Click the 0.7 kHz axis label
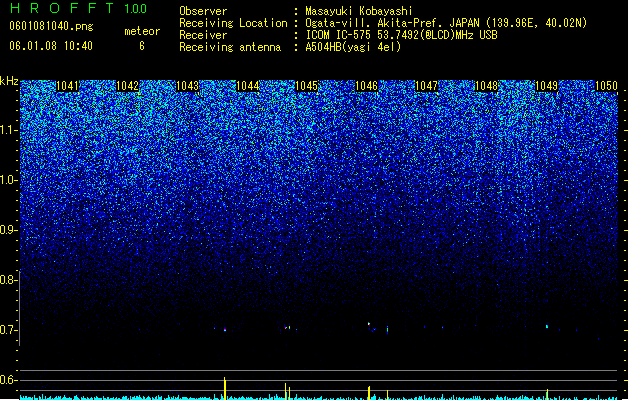 [8, 330]
